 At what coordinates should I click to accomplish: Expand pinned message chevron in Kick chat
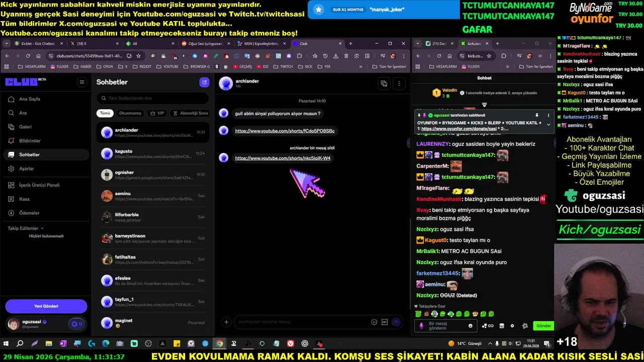[x=548, y=125]
